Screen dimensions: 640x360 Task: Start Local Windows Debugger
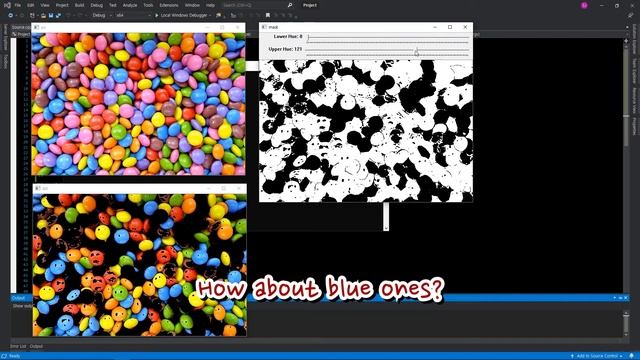click(181, 16)
